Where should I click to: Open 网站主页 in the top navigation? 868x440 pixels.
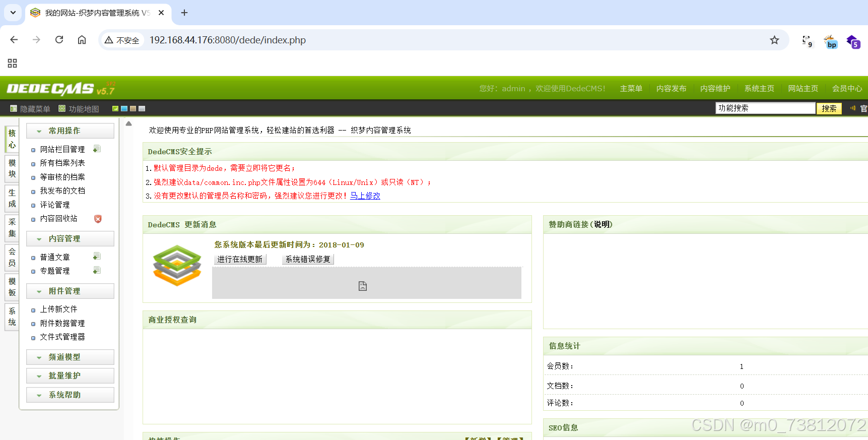[803, 88]
